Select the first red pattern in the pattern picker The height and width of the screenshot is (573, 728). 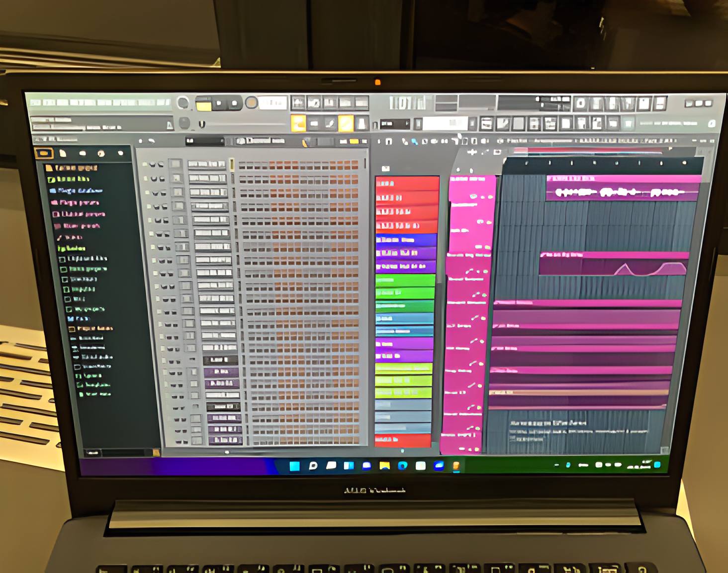[407, 184]
